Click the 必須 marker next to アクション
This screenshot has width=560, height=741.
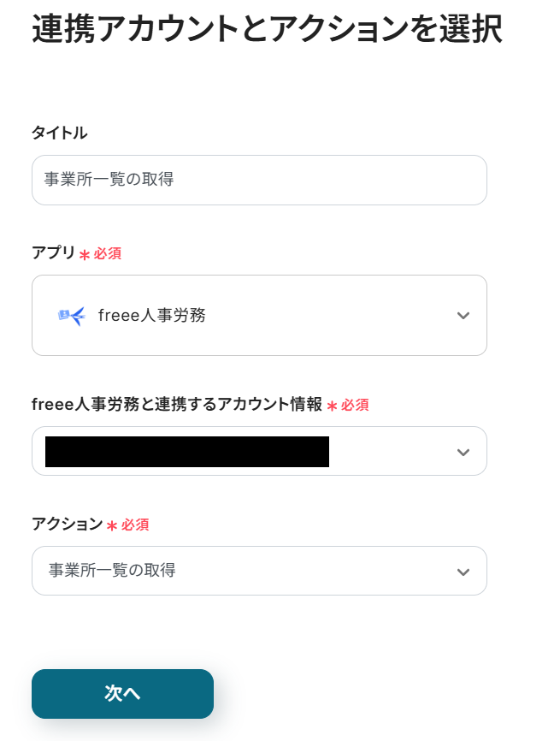click(135, 525)
